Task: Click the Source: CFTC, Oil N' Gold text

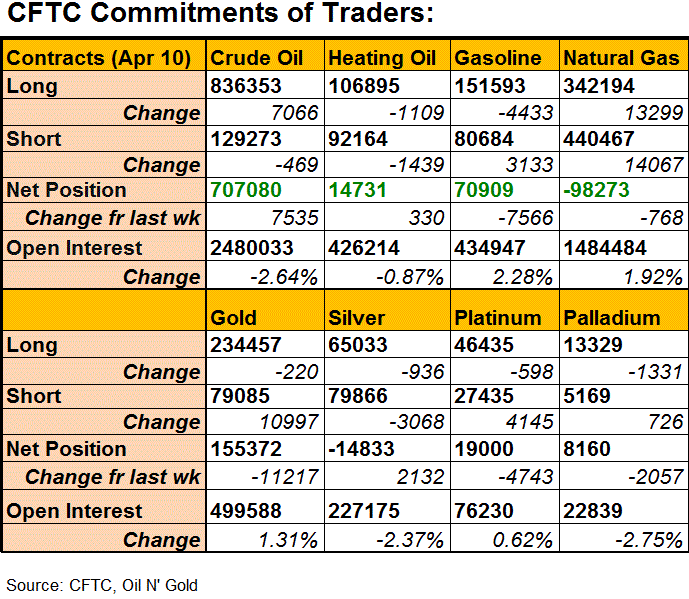Action: click(102, 584)
